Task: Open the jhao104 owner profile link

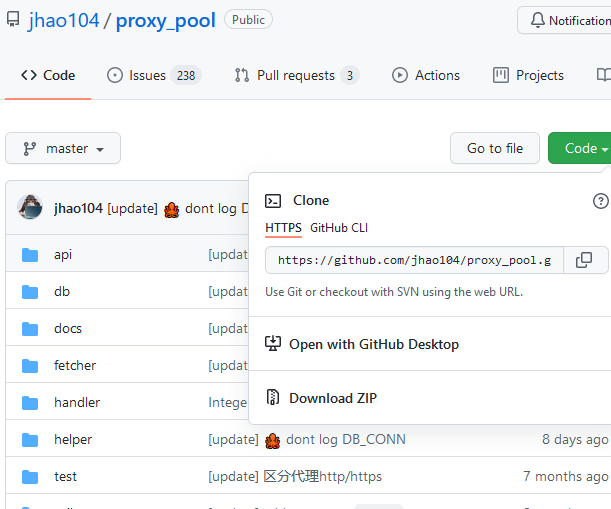Action: 64,20
